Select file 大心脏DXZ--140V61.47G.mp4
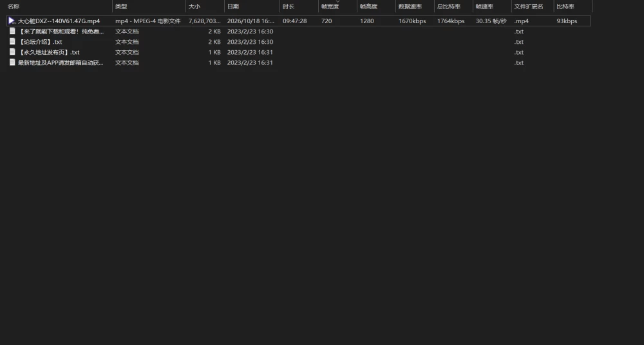The width and height of the screenshot is (644, 345). (x=59, y=21)
